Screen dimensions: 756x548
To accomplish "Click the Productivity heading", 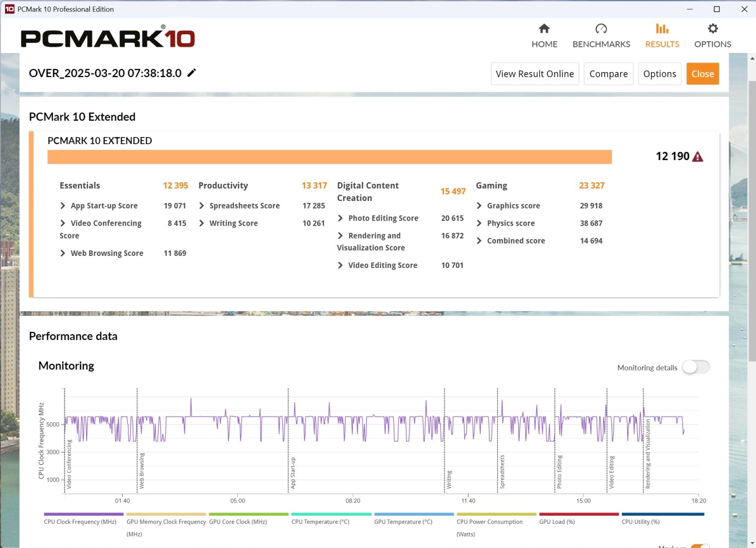I will click(223, 185).
